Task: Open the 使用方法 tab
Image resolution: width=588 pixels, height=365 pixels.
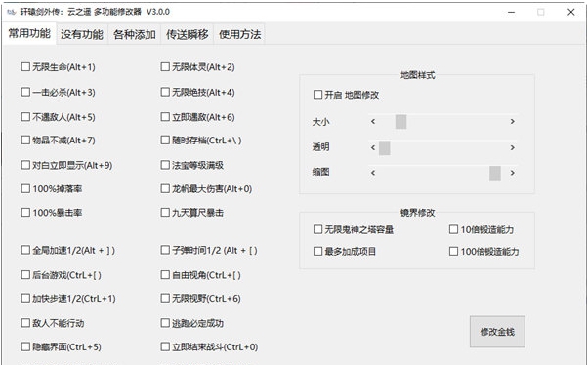Action: (x=239, y=34)
